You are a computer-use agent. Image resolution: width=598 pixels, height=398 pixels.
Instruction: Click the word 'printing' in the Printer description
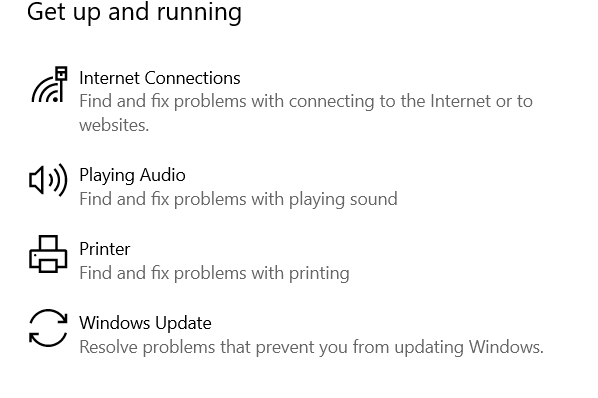click(x=319, y=273)
